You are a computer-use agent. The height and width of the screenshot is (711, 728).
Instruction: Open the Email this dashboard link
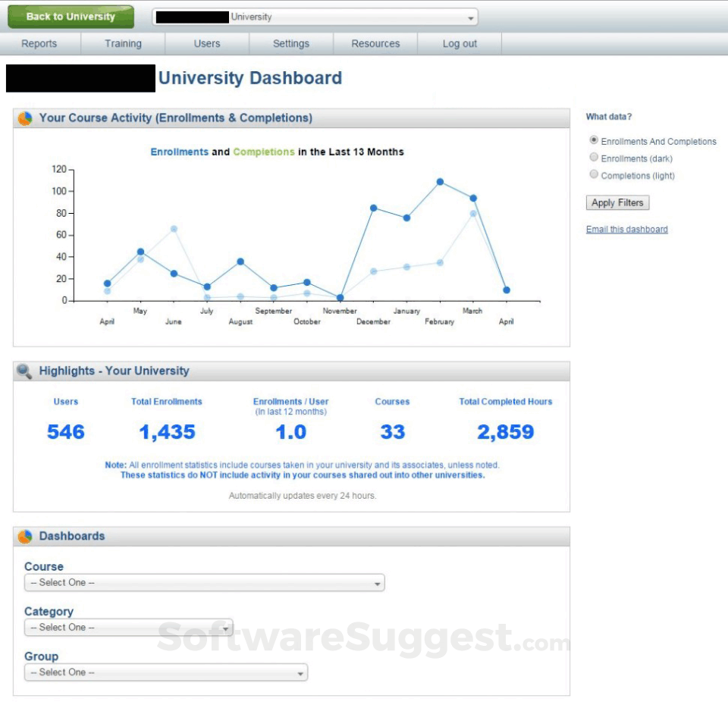point(626,229)
